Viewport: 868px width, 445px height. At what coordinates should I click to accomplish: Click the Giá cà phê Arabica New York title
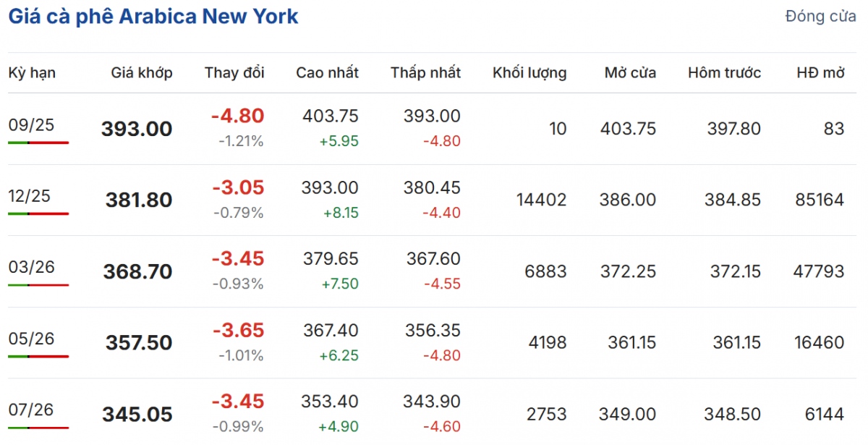click(x=153, y=17)
